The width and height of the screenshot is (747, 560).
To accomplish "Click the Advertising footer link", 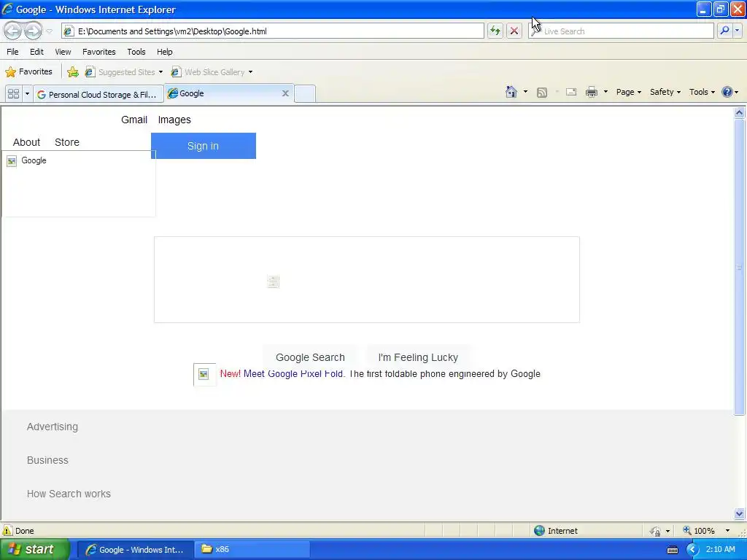I will click(53, 427).
